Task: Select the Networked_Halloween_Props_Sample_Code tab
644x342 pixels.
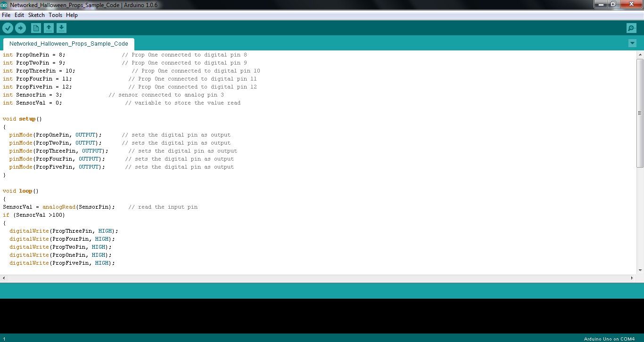Action: (x=68, y=43)
